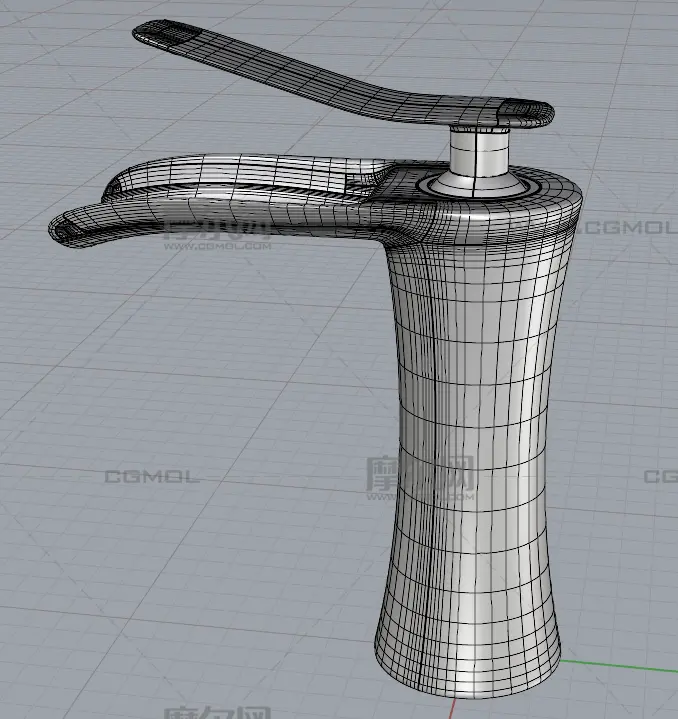Click the far tip of the lever handle

152,33
